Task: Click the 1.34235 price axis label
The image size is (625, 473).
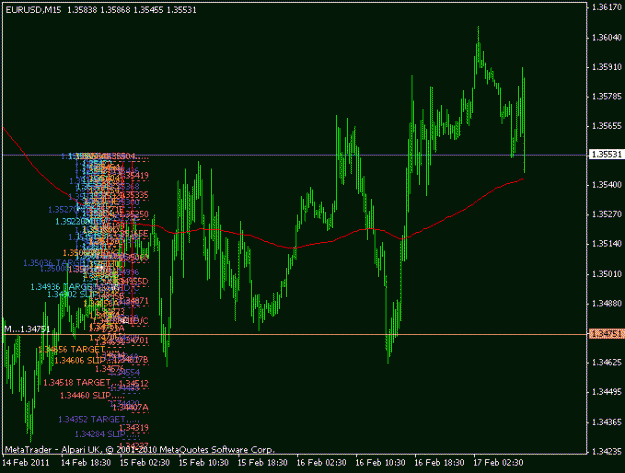Action: [607, 451]
